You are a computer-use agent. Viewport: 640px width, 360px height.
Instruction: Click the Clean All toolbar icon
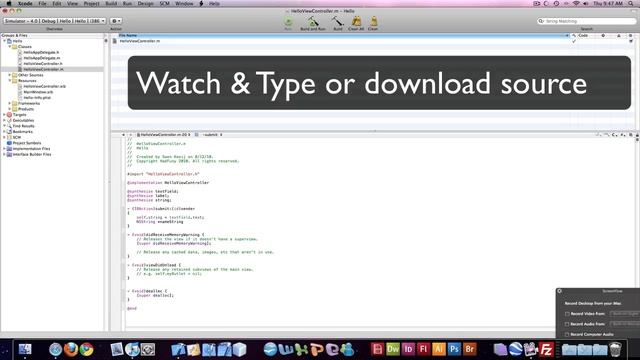[x=356, y=21]
